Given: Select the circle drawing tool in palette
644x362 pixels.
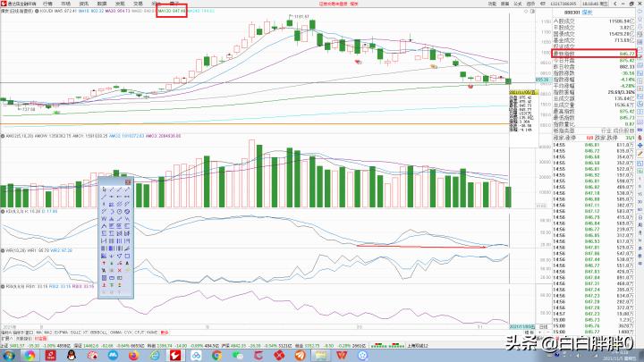Looking at the screenshot, I should 120,211.
